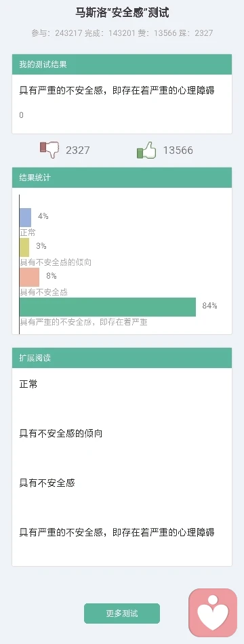244x644 pixels.
Task: Open 更多测试 for more tests
Action: (x=122, y=613)
